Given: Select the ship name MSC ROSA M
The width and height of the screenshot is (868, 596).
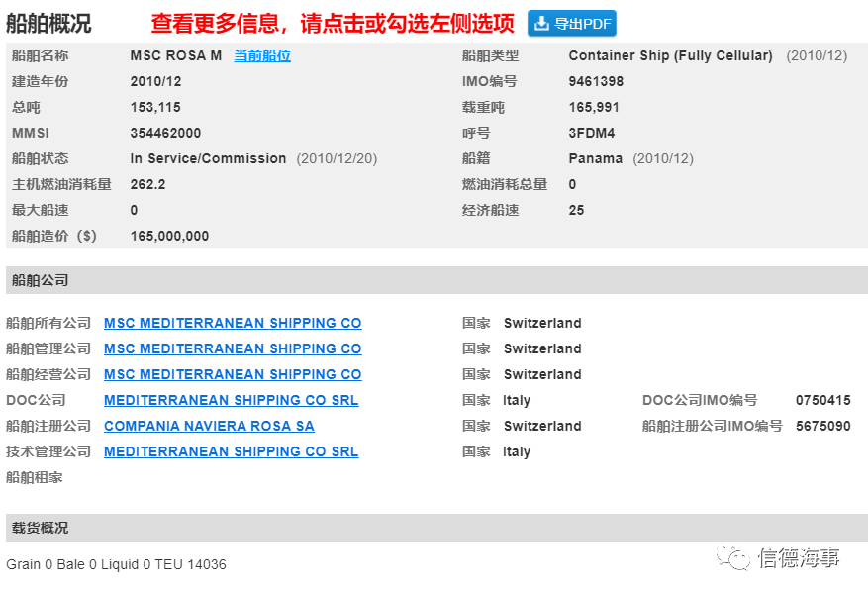Looking at the screenshot, I should 176,55.
